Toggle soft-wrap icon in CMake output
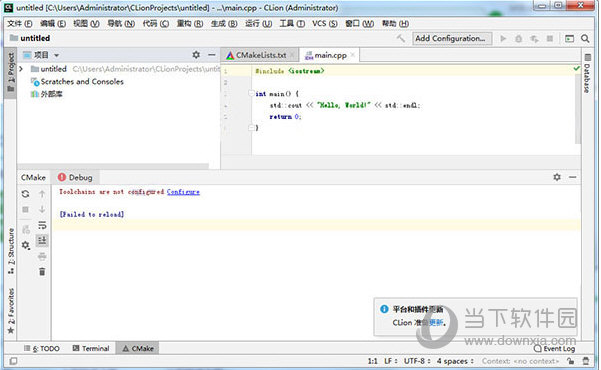The image size is (601, 370). pyautogui.click(x=42, y=225)
